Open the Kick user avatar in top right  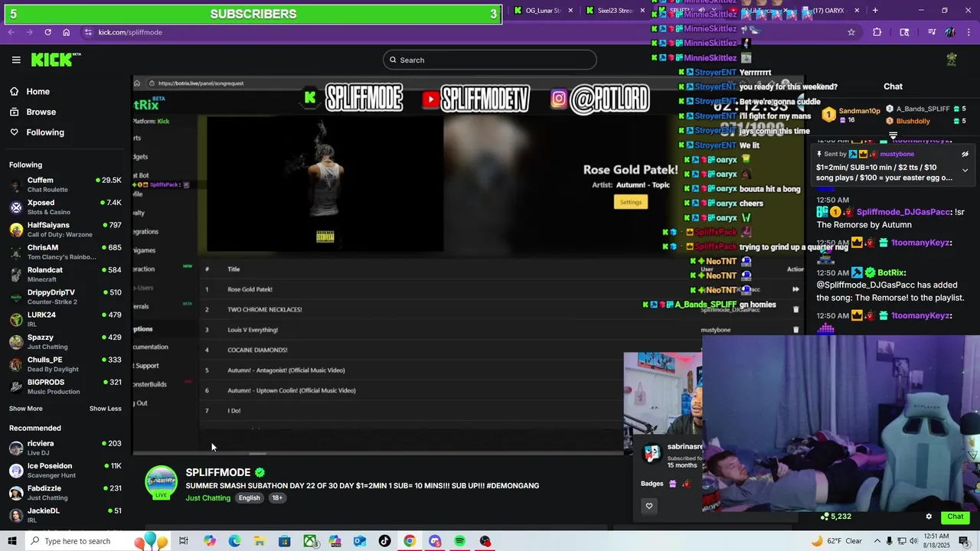[x=952, y=60]
